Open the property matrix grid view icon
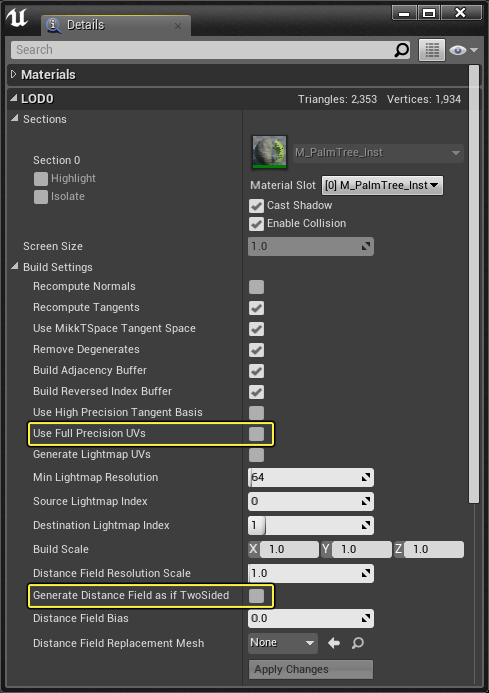This screenshot has height=693, width=489. pyautogui.click(x=432, y=50)
